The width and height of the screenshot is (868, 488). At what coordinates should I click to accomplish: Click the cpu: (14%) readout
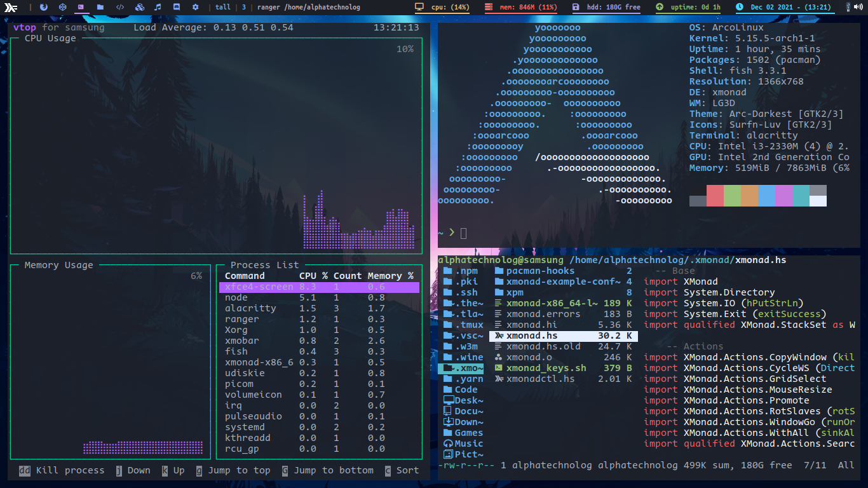[451, 7]
